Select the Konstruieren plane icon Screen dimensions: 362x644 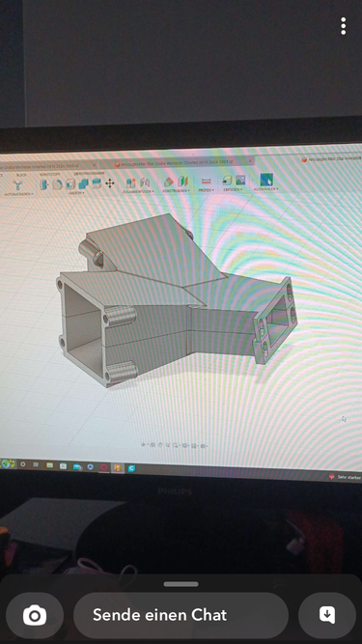click(169, 182)
